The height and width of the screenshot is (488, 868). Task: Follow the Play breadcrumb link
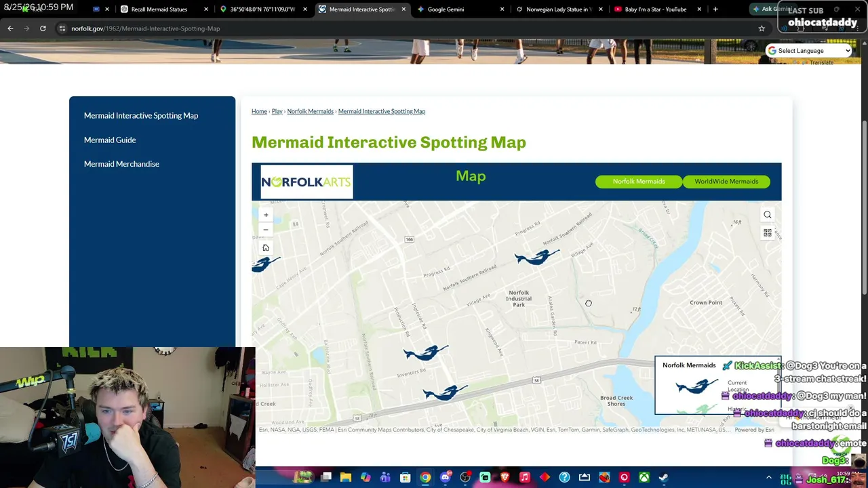[277, 111]
